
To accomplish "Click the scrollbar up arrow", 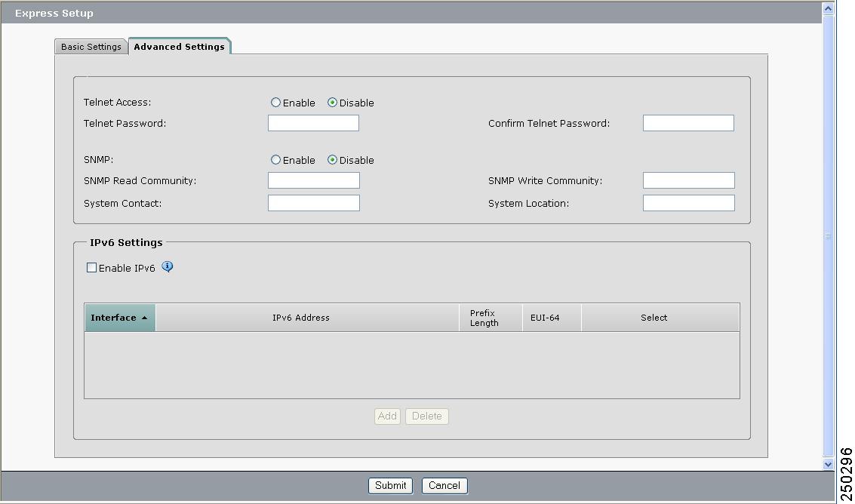I will tap(829, 8).
